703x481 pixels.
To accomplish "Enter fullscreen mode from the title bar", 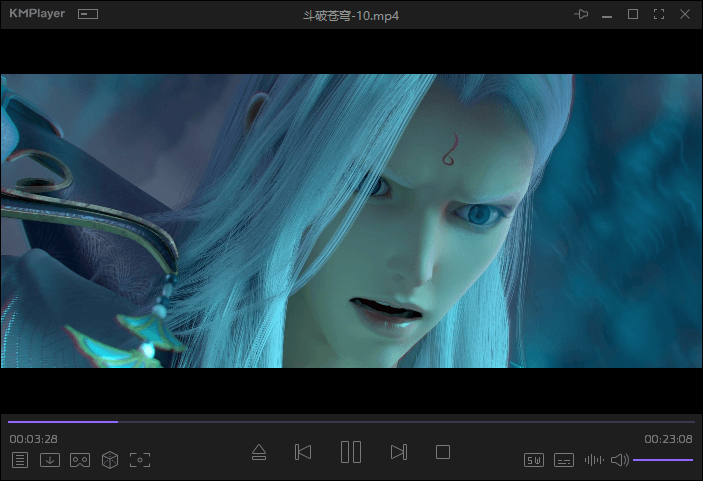I will point(658,14).
